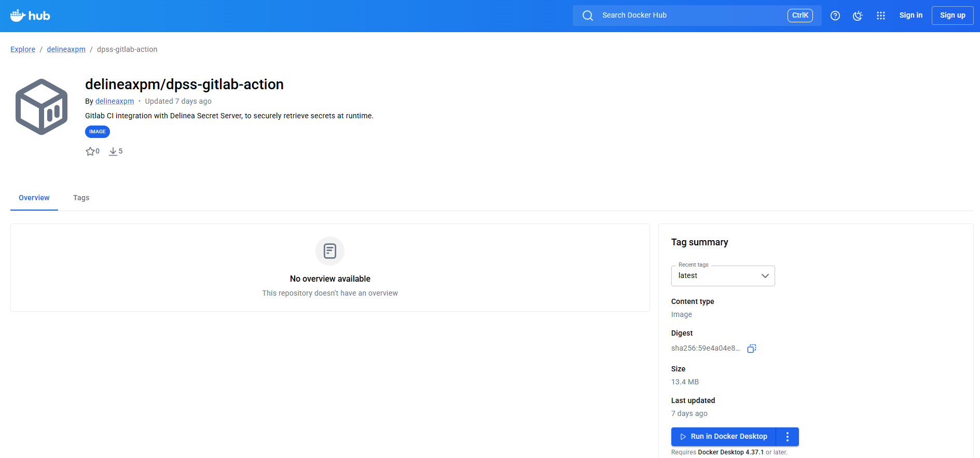Viewport: 980px width, 458px height.
Task: Click the search magnifier icon
Action: coord(587,16)
